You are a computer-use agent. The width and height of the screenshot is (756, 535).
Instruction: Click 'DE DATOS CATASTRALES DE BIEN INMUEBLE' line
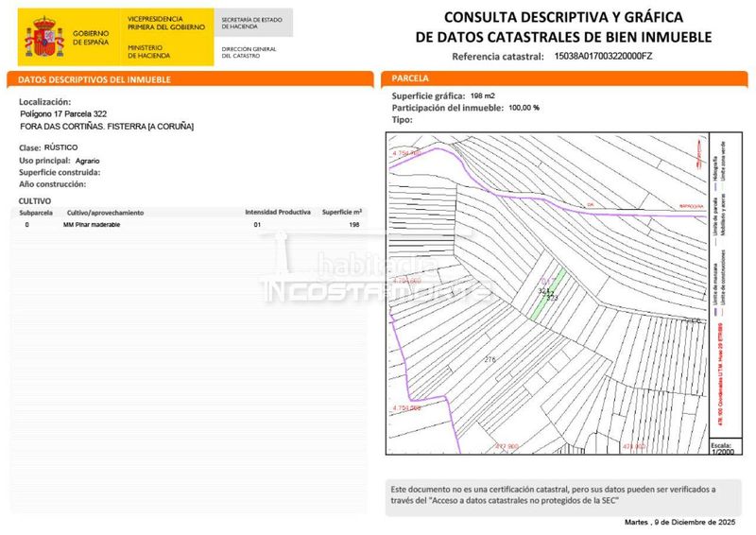[563, 37]
